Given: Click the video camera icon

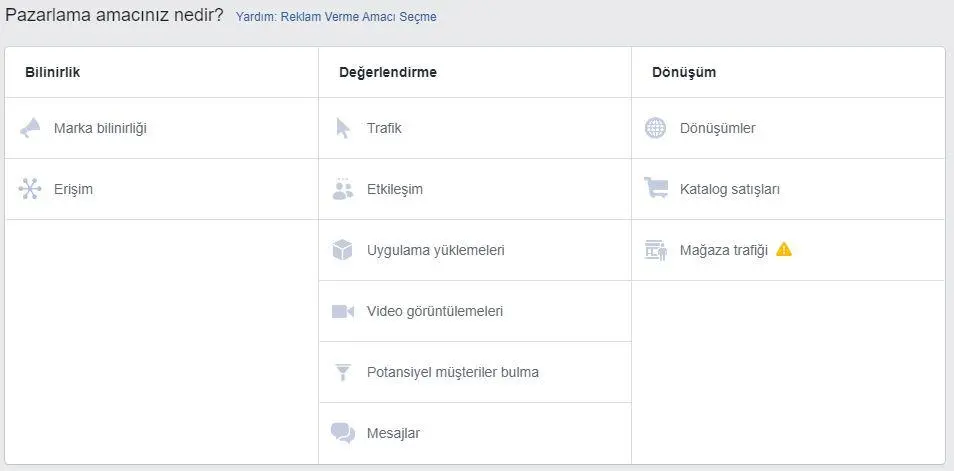Looking at the screenshot, I should point(343,311).
